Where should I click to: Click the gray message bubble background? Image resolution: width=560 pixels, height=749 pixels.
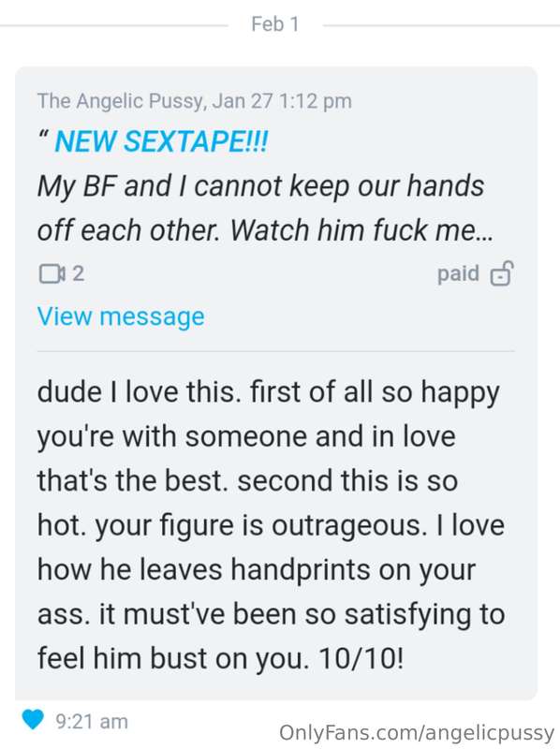point(276,383)
